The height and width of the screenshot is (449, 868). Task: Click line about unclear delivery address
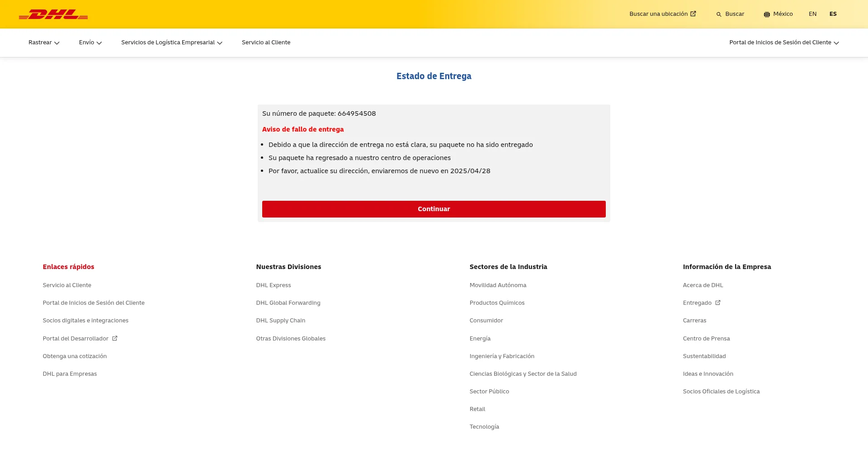pyautogui.click(x=401, y=145)
